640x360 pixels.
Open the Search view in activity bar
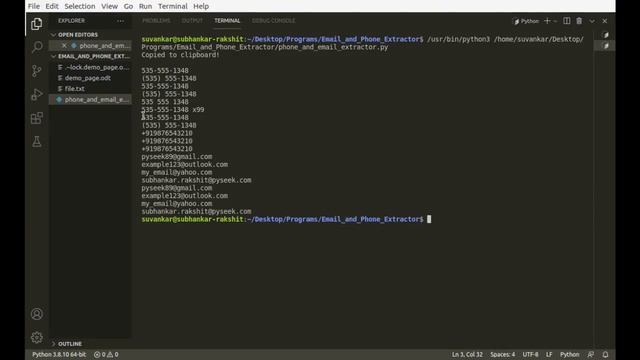pyautogui.click(x=37, y=47)
